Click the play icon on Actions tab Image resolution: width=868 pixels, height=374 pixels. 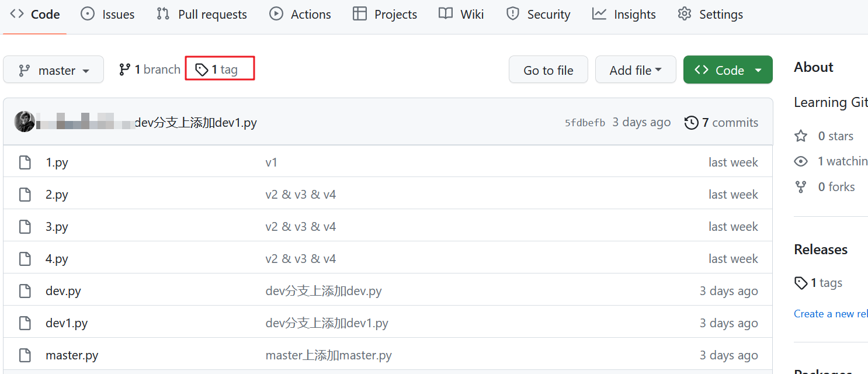276,14
